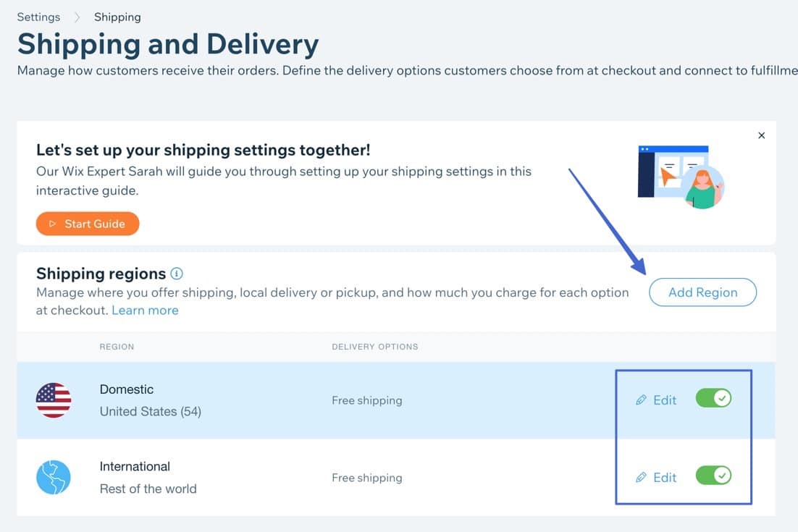This screenshot has width=798, height=532.
Task: Click the United States flag icon
Action: (54, 400)
